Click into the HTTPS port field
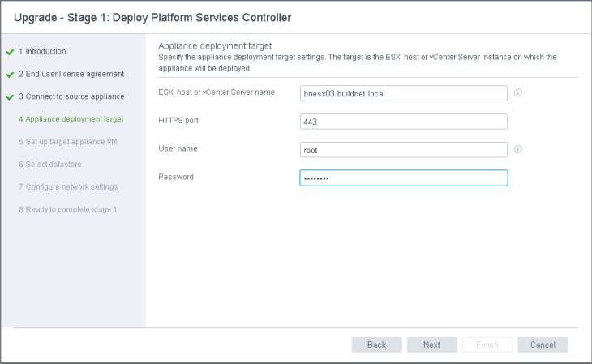 tap(403, 122)
